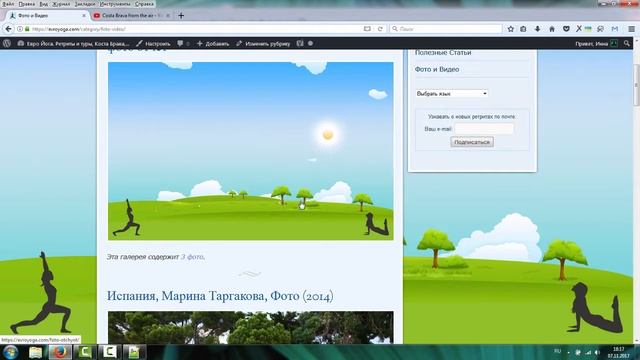This screenshot has width=640, height=360.
Task: Open the Привет, Инна account menu
Action: pos(596,43)
